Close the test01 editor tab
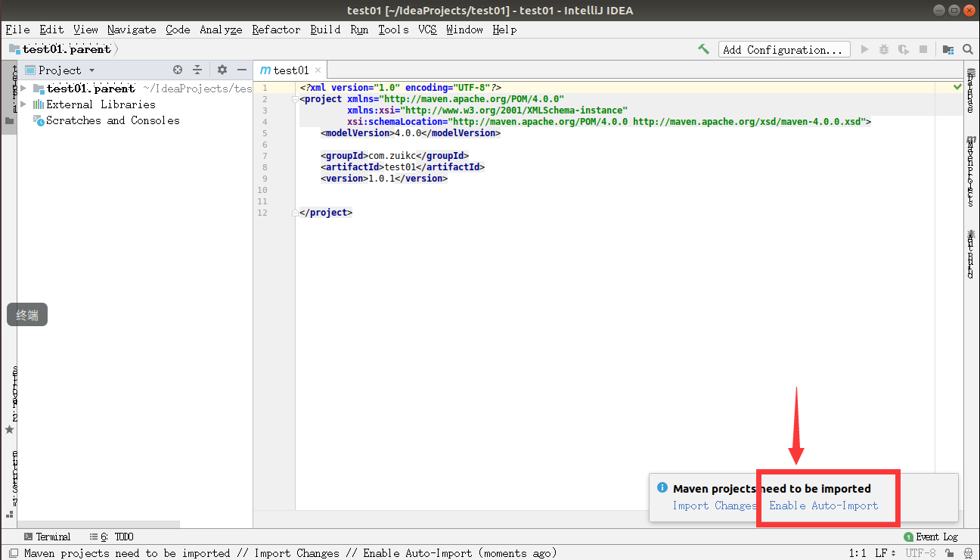Viewport: 980px width, 560px height. (x=318, y=70)
